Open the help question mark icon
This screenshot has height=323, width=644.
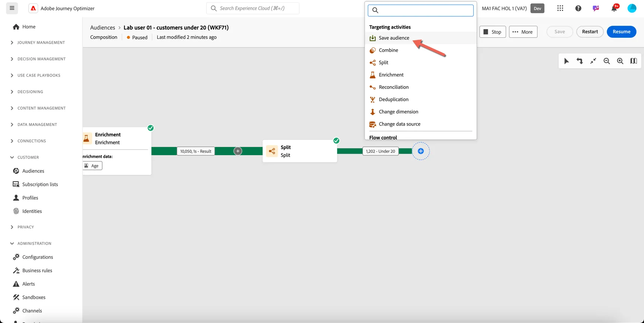pyautogui.click(x=578, y=8)
